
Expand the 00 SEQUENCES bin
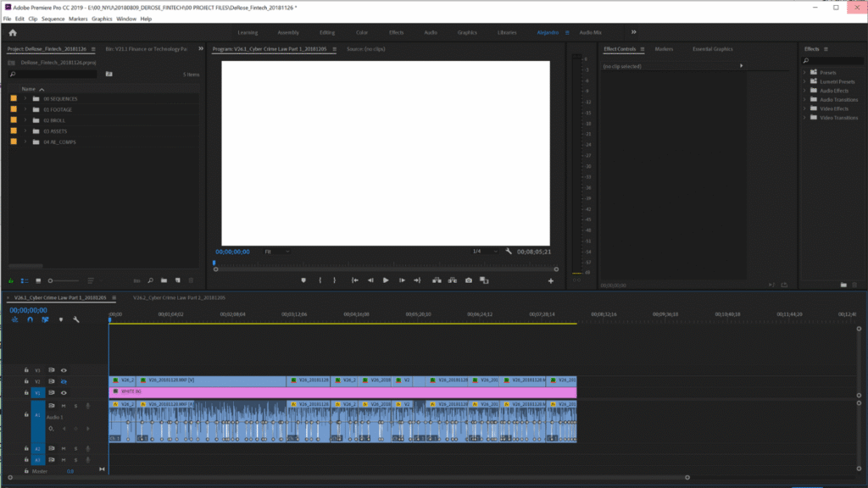click(25, 98)
